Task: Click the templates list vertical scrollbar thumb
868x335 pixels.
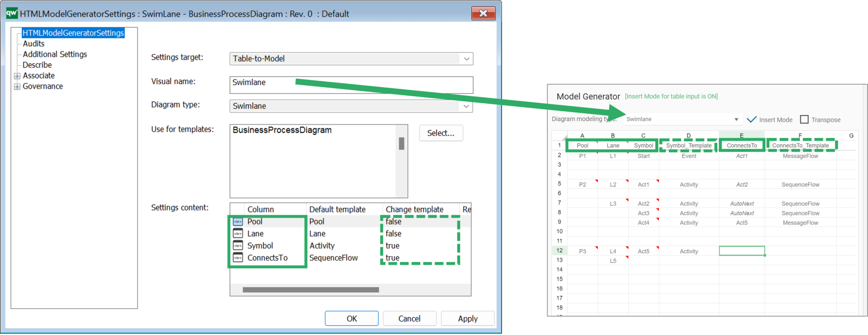Action: (401, 144)
